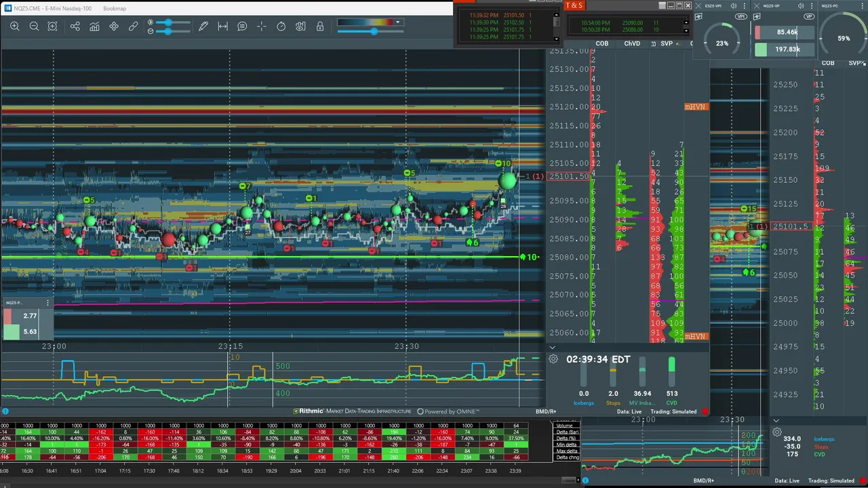Select the COB tab in the right chart
This screenshot has height=488, width=868.
point(828,63)
